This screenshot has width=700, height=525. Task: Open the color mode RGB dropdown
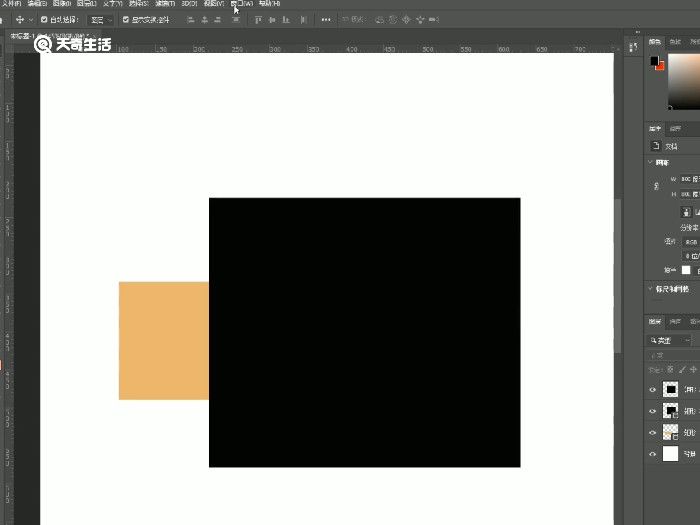pyautogui.click(x=691, y=242)
